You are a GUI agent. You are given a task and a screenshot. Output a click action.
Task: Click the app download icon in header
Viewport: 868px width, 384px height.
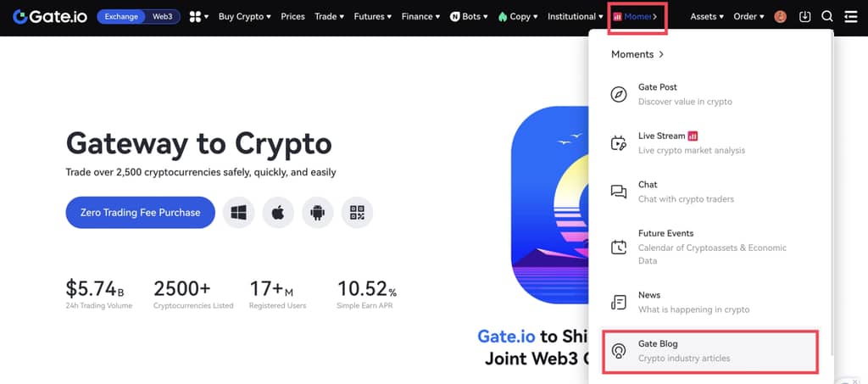coord(804,16)
